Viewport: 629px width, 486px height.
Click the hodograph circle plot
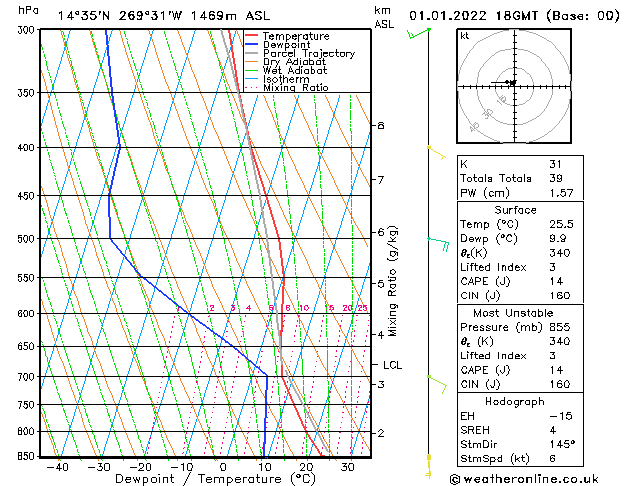[513, 83]
